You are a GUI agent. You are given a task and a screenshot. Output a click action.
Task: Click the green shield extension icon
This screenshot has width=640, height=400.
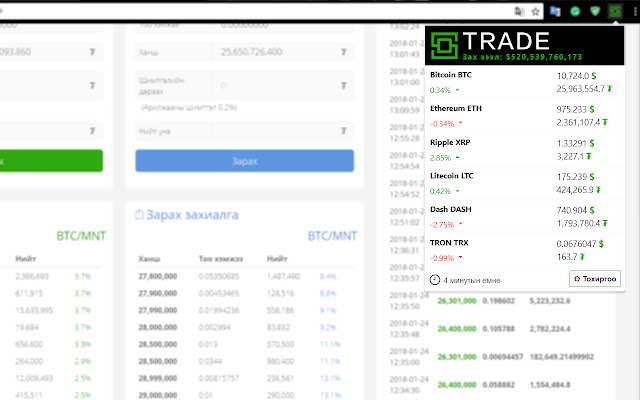pyautogui.click(x=595, y=11)
